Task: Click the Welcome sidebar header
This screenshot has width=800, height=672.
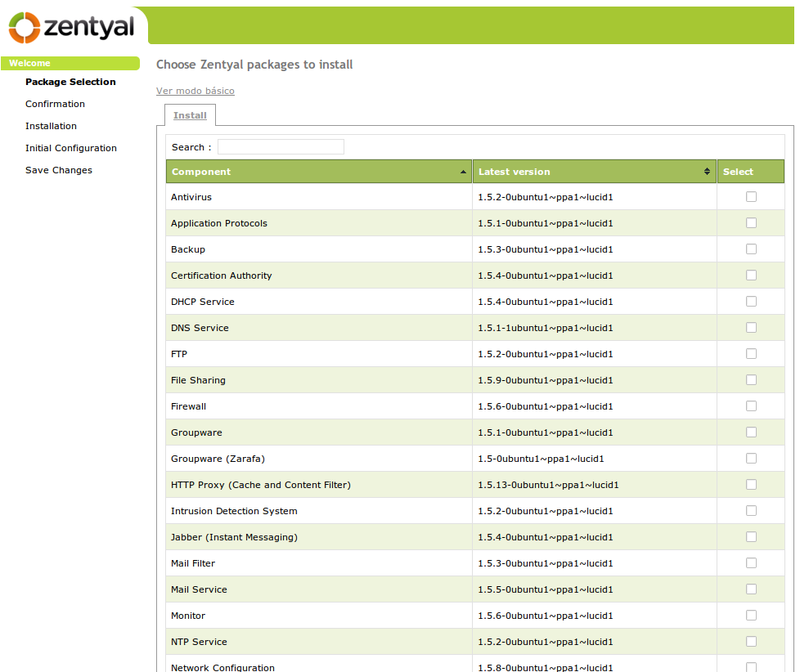Action: point(70,63)
